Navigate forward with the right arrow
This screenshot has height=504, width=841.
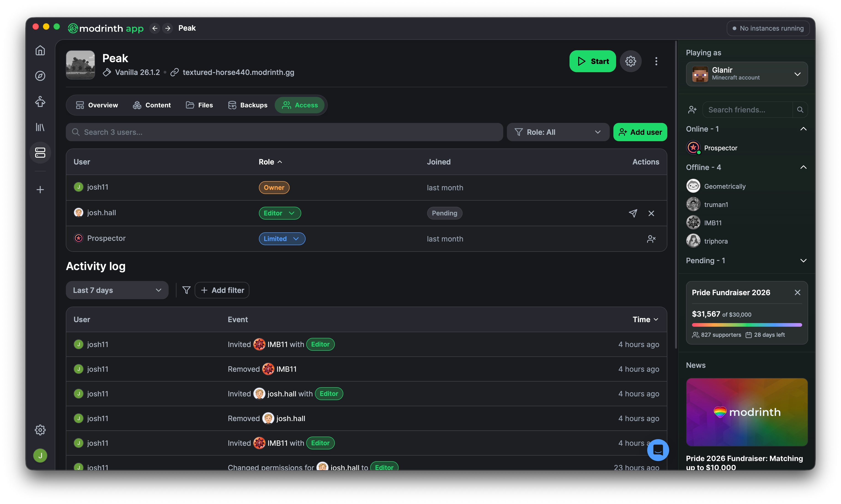click(168, 28)
